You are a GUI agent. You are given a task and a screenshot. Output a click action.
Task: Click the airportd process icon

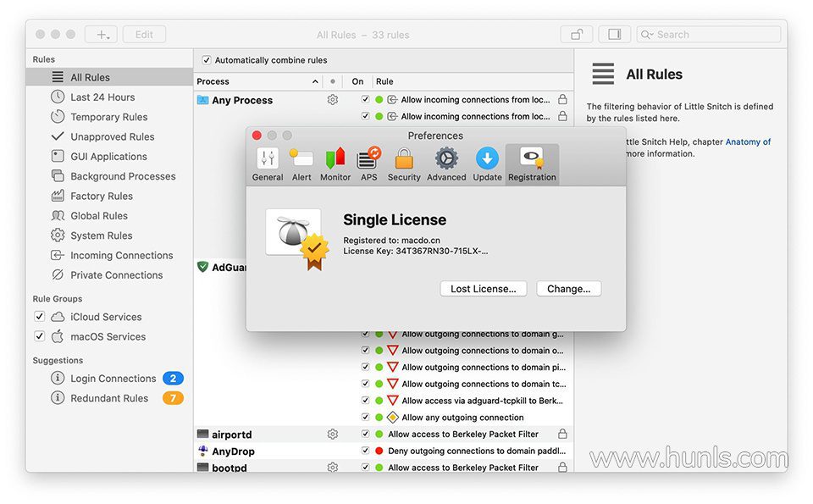202,434
